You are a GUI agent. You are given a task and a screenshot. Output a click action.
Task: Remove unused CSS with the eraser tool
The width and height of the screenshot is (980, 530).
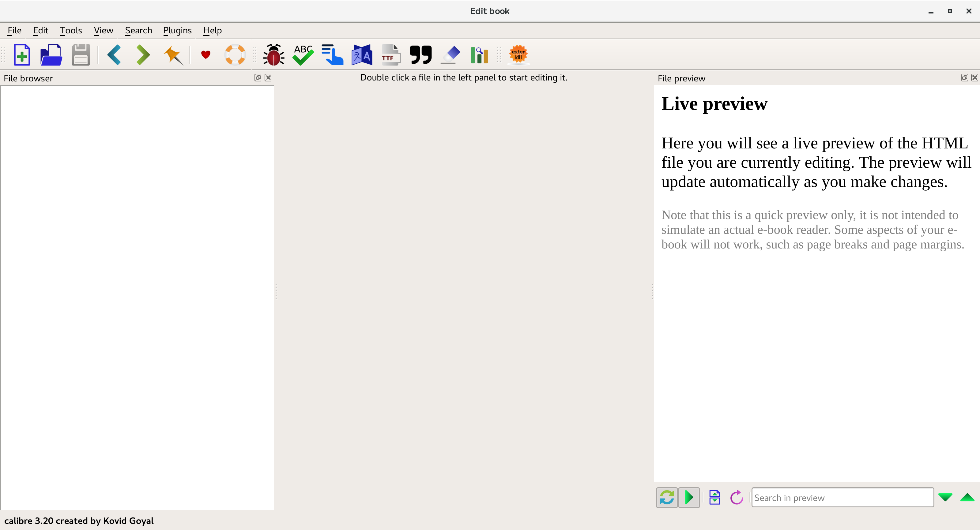tap(450, 55)
